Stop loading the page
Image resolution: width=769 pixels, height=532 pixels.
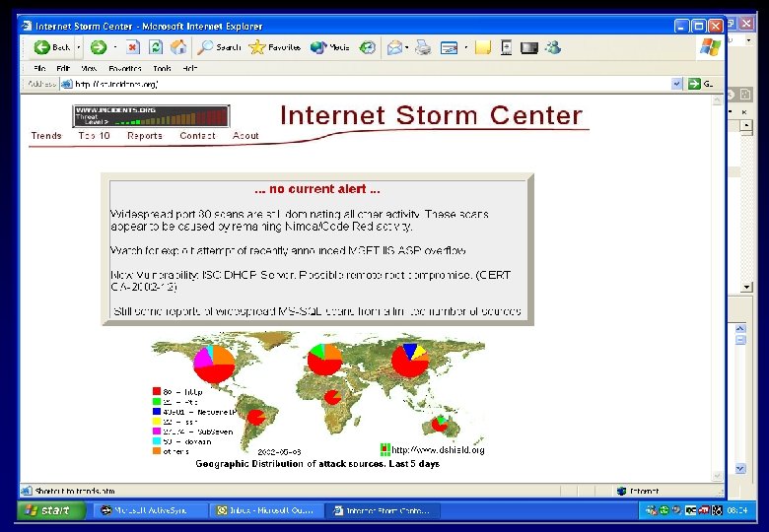[x=132, y=47]
